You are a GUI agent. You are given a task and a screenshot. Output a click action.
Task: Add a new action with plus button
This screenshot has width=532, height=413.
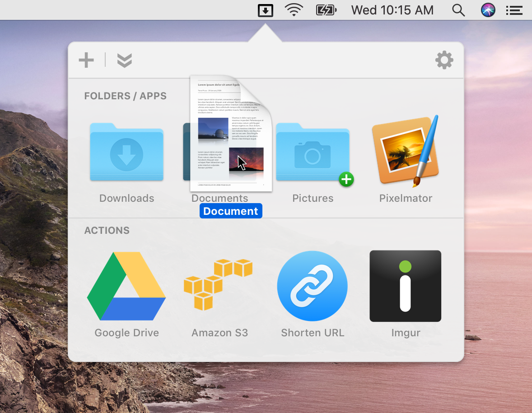(86, 60)
